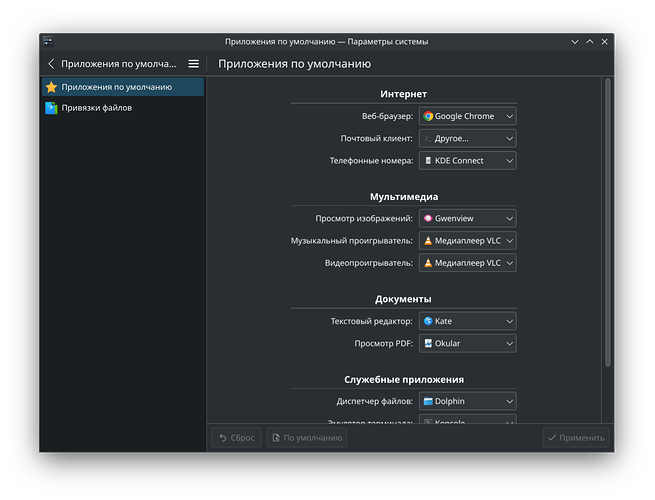Expand the Видеопроигрыватель dropdown arrow
Screen dimensions: 655x500
click(509, 263)
